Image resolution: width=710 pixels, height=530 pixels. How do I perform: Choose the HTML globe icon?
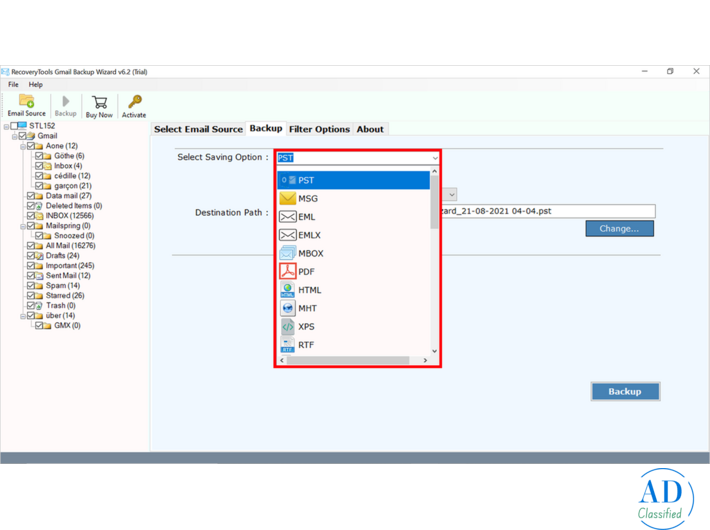tap(288, 290)
